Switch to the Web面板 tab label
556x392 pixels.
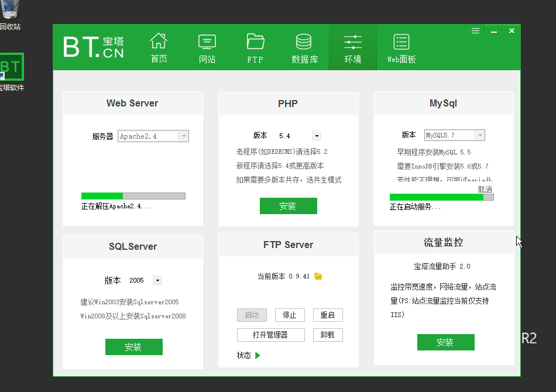click(401, 59)
